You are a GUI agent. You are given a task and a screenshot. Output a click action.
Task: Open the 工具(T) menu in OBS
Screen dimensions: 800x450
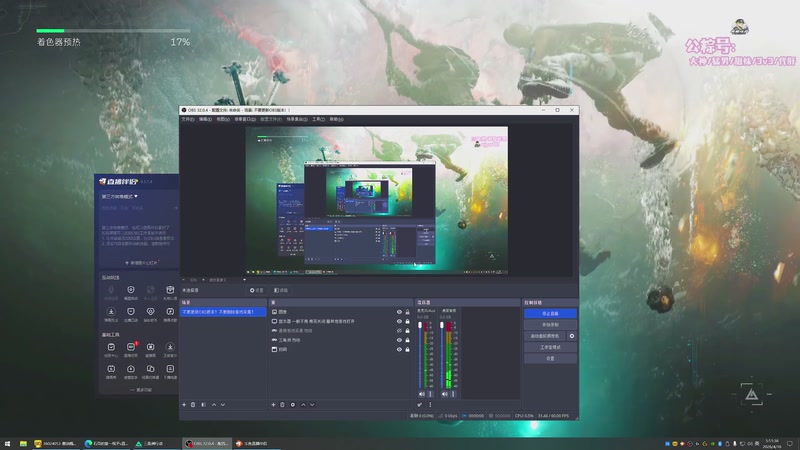(x=318, y=119)
